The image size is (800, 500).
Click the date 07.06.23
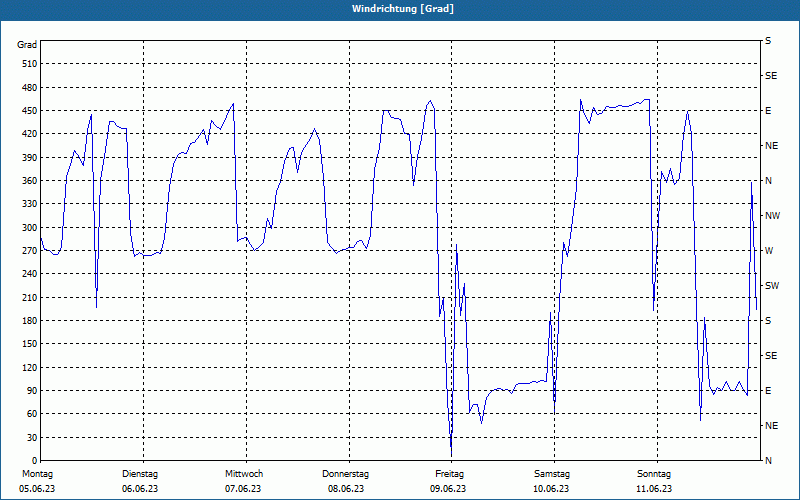tap(243, 489)
